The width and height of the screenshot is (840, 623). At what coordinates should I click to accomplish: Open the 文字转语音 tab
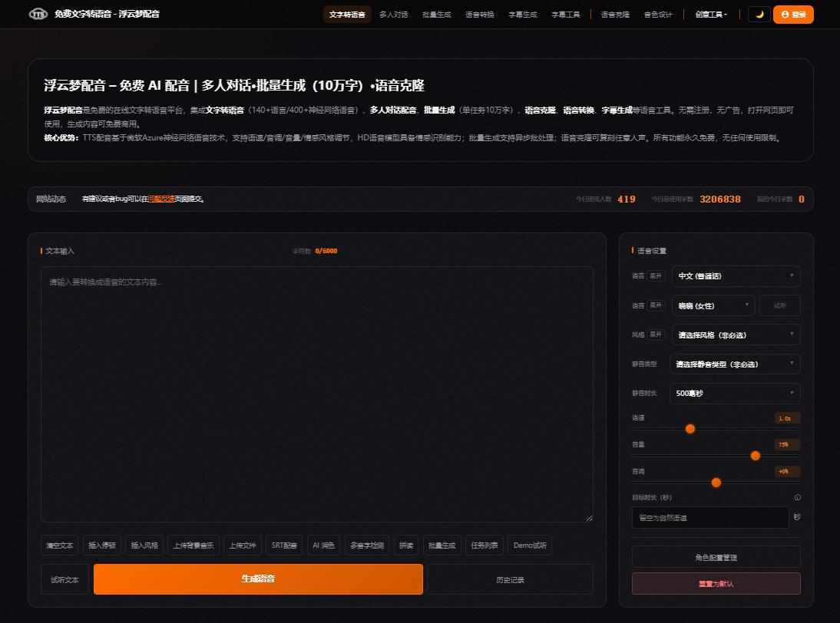point(347,15)
